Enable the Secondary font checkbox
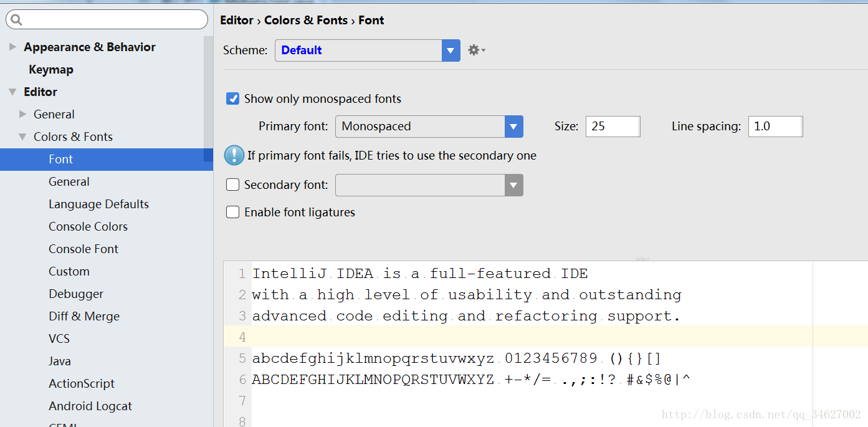The image size is (868, 427). pos(232,185)
